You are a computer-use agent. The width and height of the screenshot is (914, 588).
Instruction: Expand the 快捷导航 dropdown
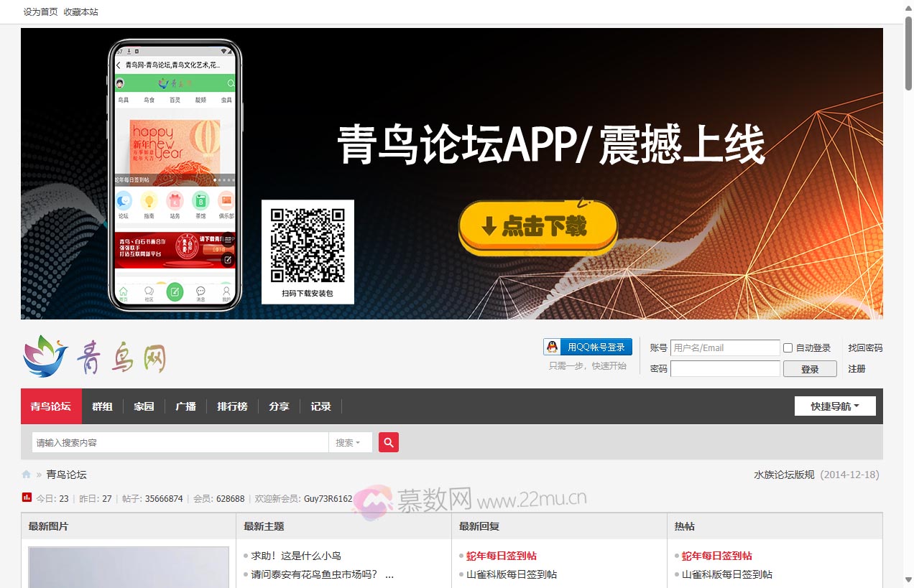[x=835, y=406]
